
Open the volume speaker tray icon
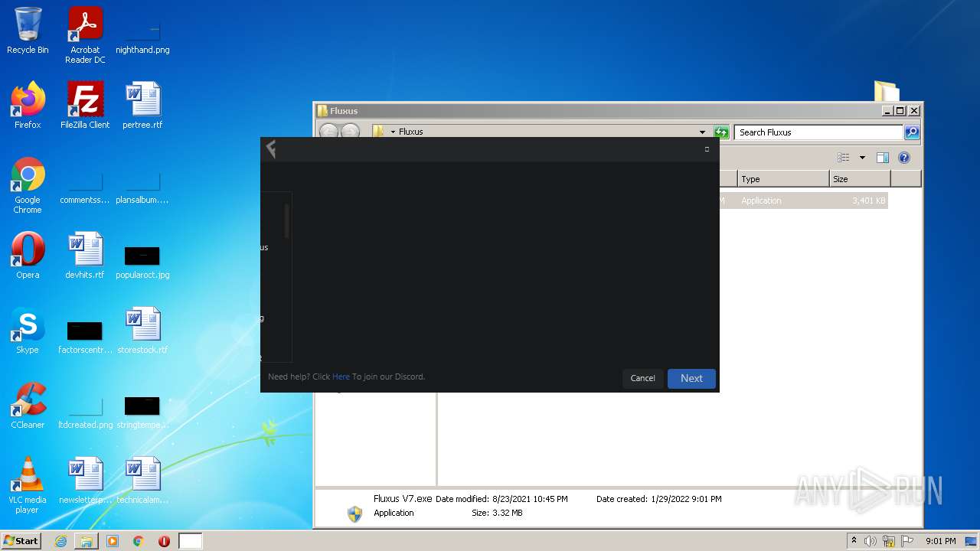click(871, 541)
